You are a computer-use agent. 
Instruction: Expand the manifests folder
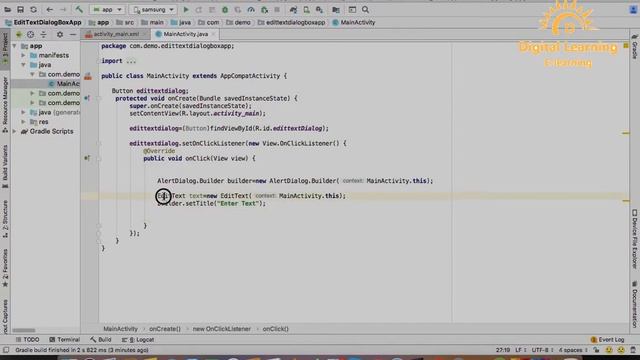tap(24, 55)
